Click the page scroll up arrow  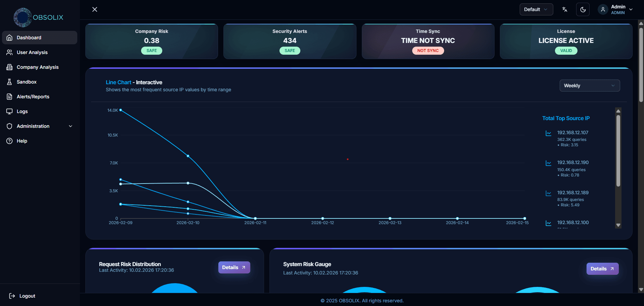pos(641,23)
